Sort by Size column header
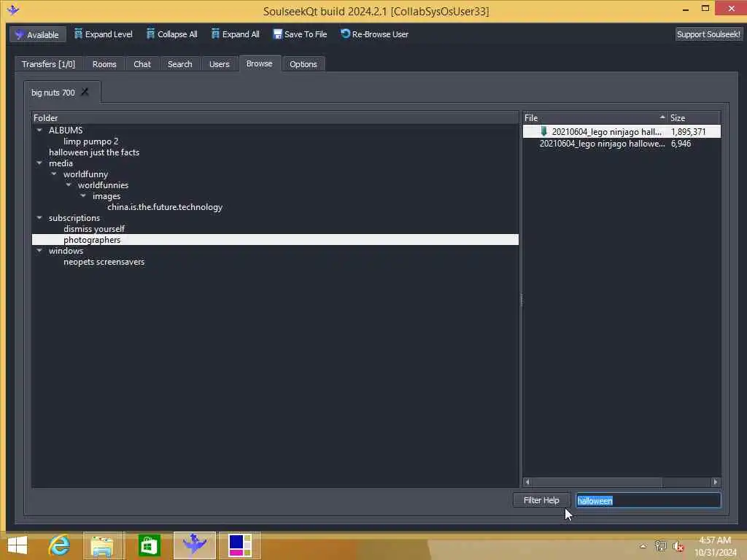 click(694, 117)
